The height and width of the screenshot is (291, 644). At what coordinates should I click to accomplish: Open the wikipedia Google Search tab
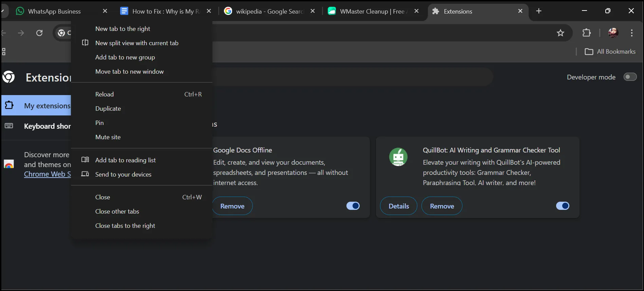[x=270, y=11]
